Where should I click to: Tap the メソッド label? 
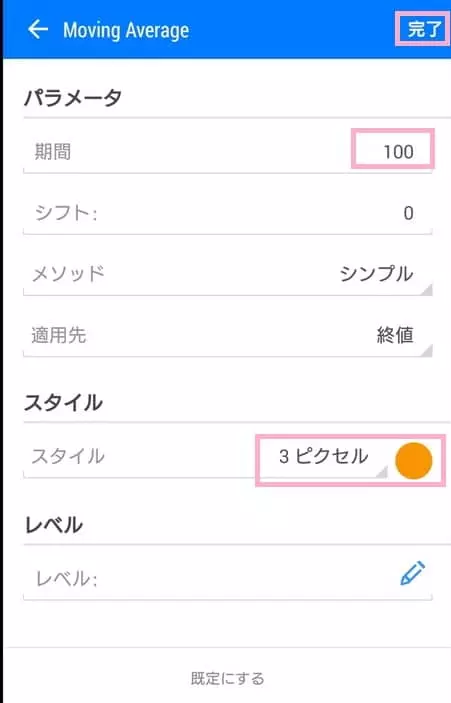pyautogui.click(x=68, y=273)
